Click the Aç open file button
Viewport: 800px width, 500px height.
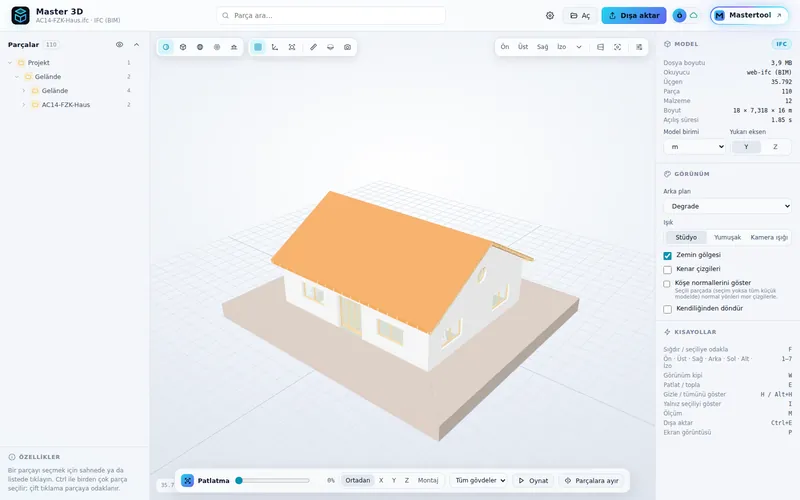point(580,15)
